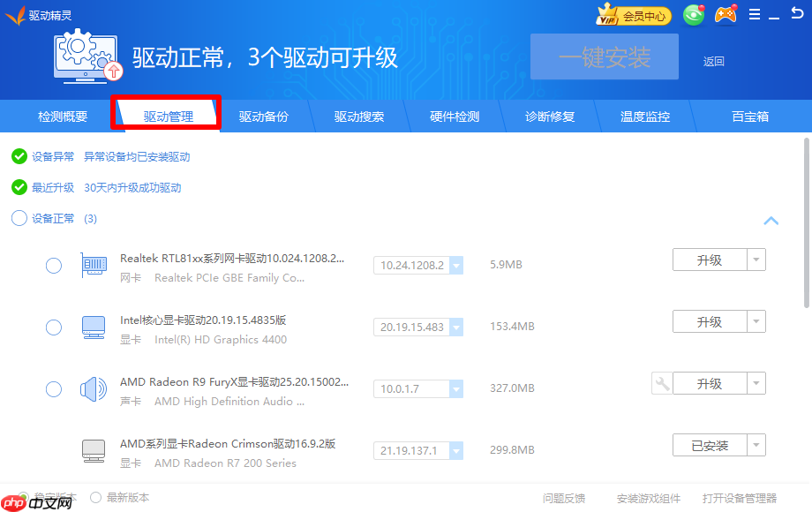The width and height of the screenshot is (812, 512).
Task: Click the back arrow in the titlebar
Action: pos(797,14)
